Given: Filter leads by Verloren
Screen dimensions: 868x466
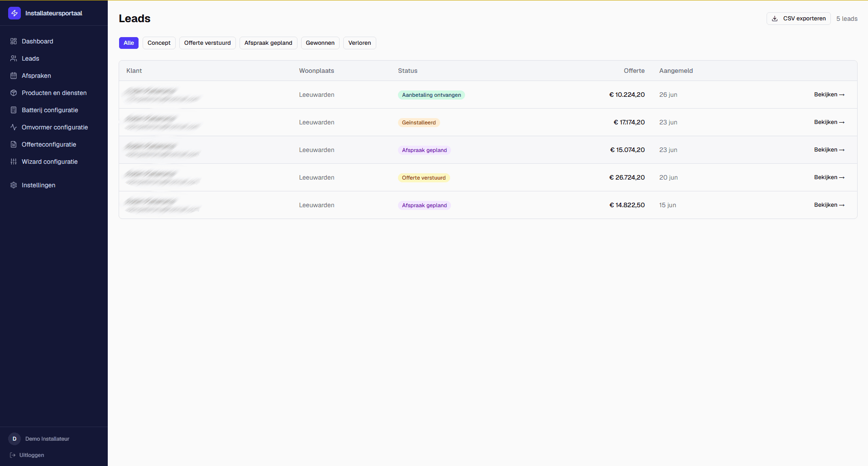Looking at the screenshot, I should tap(360, 43).
